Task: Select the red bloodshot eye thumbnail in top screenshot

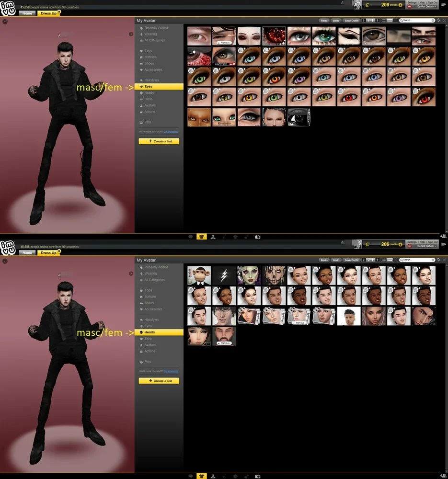Action: [199, 56]
